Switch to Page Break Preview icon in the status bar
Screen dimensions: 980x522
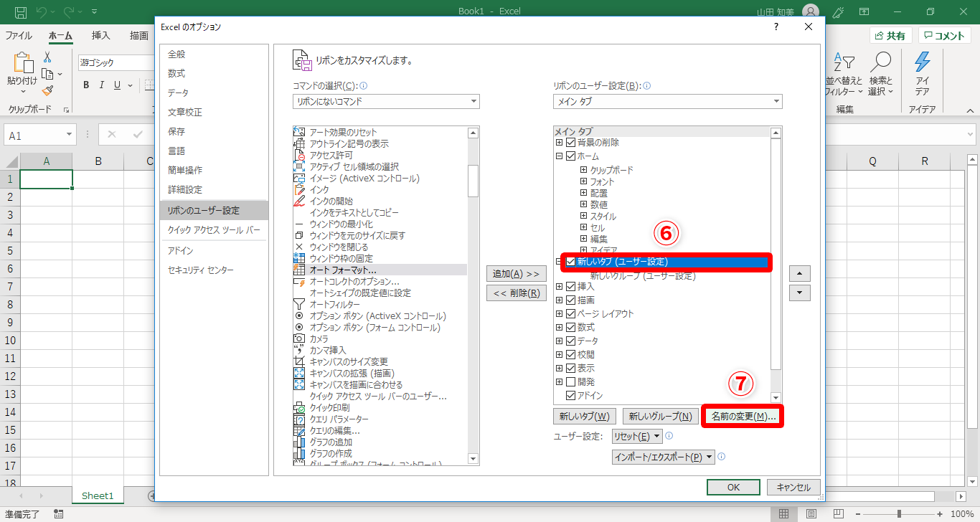click(838, 514)
